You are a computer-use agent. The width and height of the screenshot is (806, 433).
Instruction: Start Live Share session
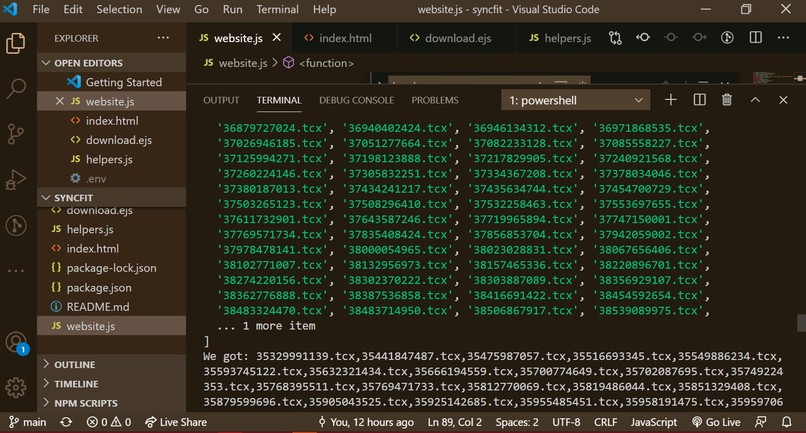pos(176,422)
